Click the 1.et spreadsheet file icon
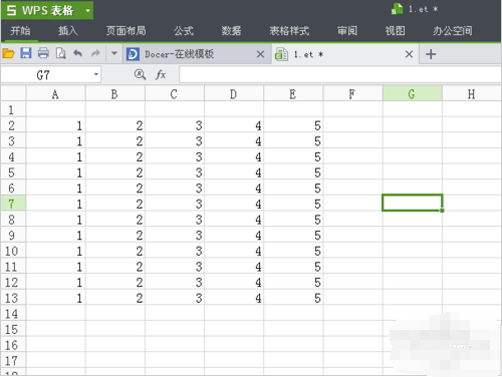The image size is (502, 377). [281, 54]
